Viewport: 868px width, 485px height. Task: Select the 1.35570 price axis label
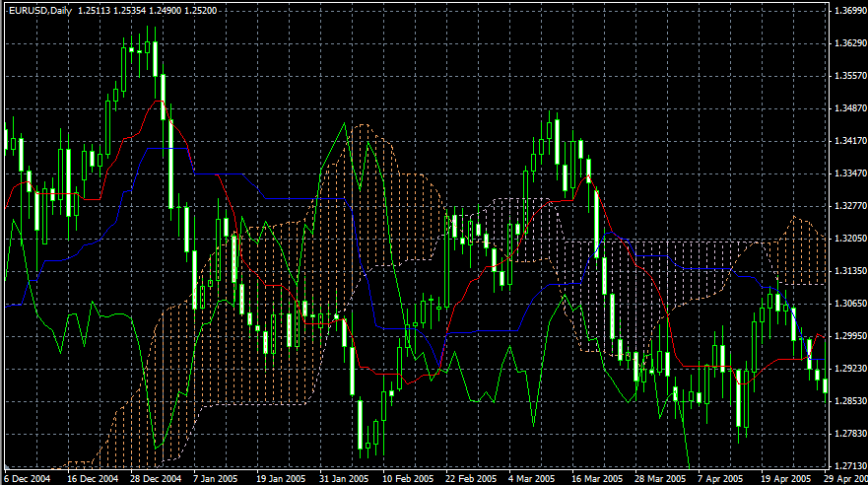(850, 76)
